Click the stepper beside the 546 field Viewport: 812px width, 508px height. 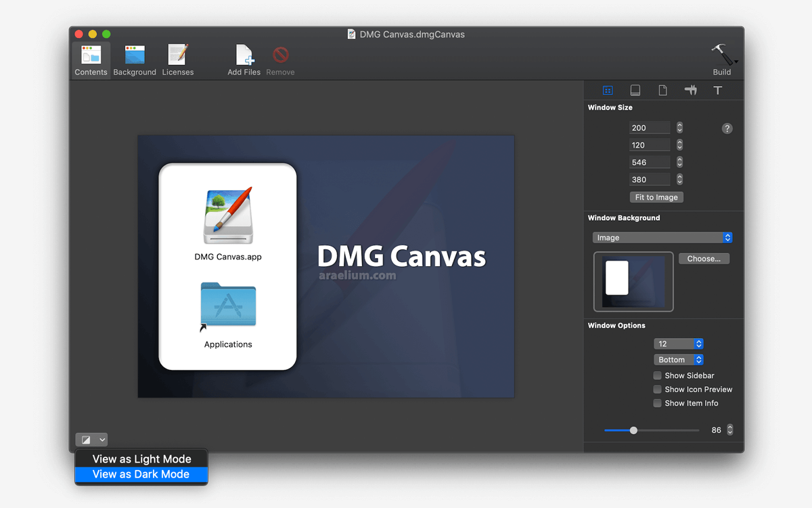point(679,163)
